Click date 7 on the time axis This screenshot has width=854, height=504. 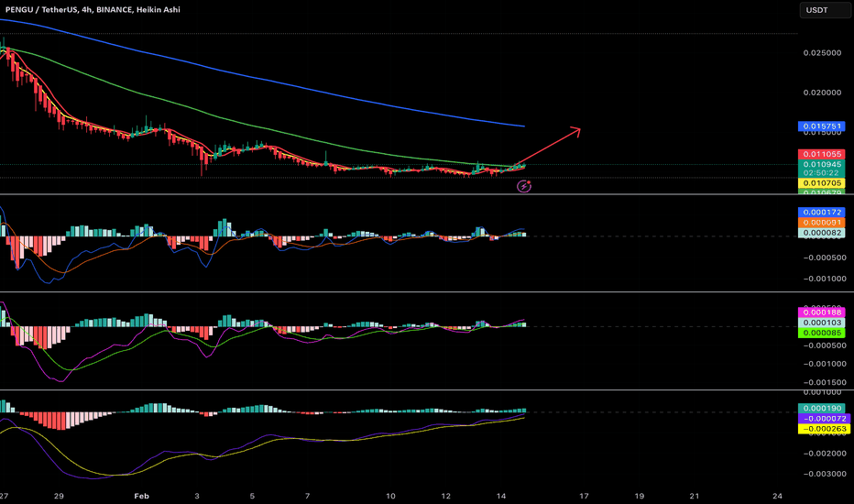[x=308, y=496]
